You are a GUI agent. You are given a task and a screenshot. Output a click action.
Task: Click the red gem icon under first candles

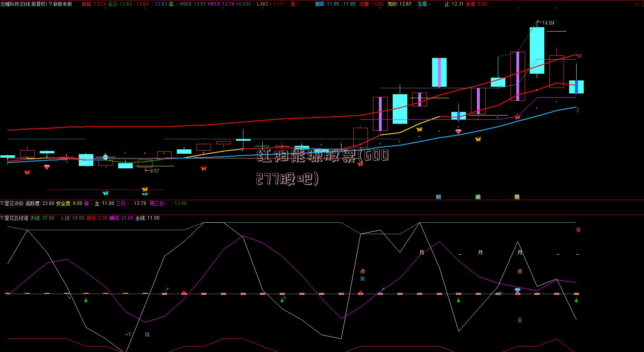[47, 167]
